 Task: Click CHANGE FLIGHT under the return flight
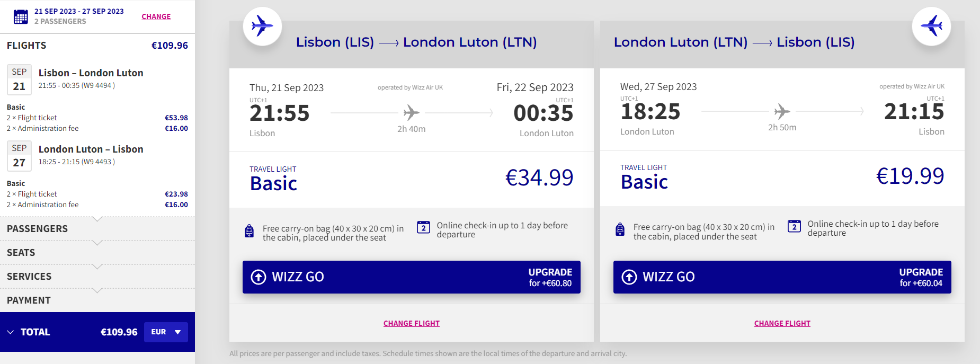coord(782,323)
